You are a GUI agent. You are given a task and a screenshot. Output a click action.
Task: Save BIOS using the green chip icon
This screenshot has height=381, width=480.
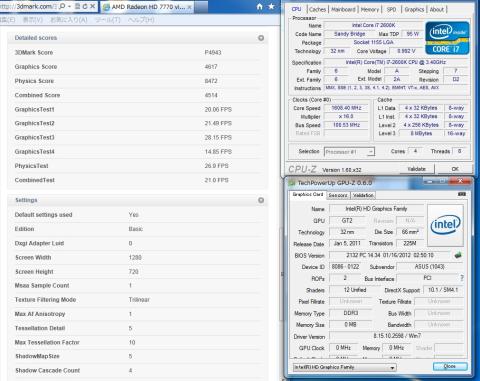(x=458, y=255)
